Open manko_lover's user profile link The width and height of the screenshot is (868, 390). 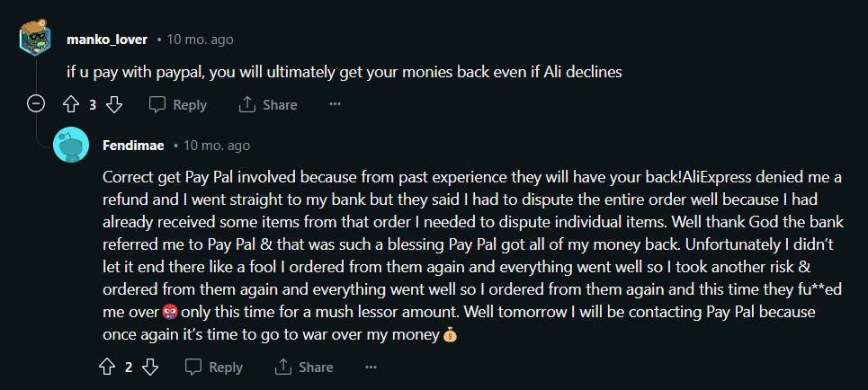107,40
